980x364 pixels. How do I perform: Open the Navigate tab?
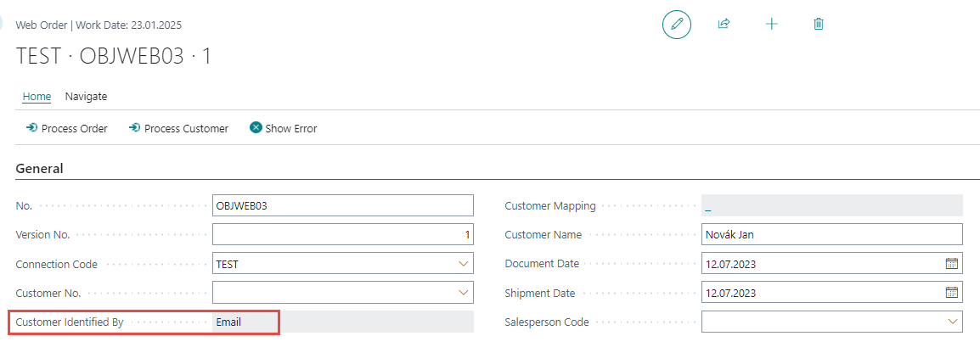point(86,97)
